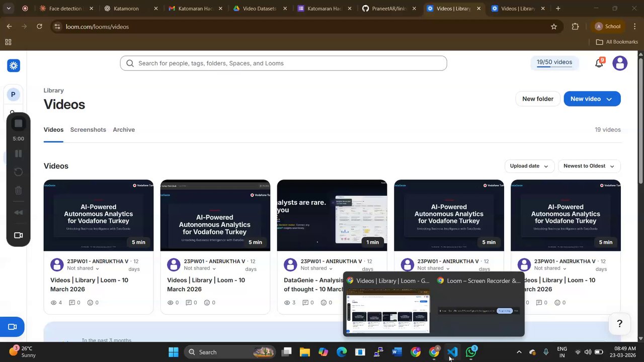Open the Upload date sort dropdown
The width and height of the screenshot is (644, 362).
(529, 166)
